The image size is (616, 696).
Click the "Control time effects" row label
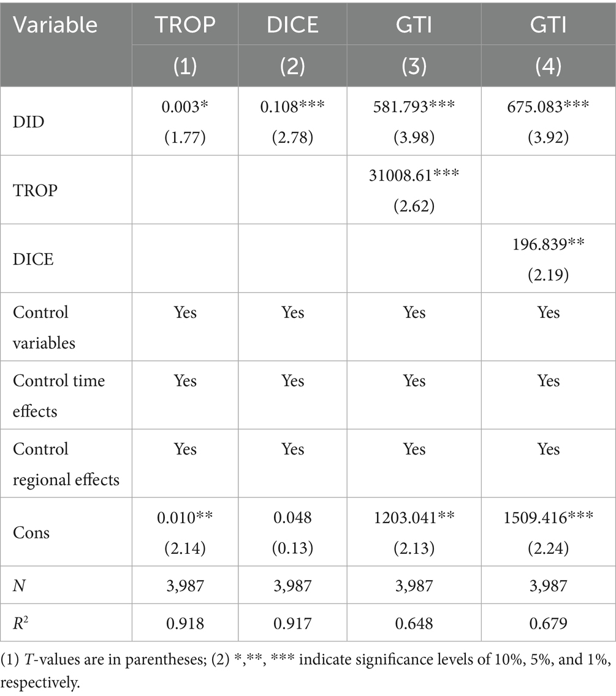click(x=59, y=396)
